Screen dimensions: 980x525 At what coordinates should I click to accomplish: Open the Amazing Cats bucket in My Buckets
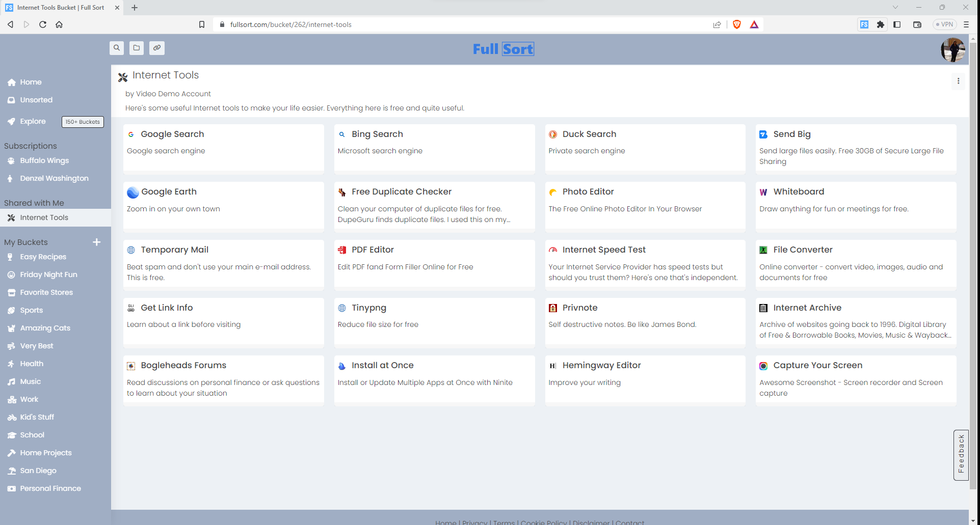pos(45,328)
